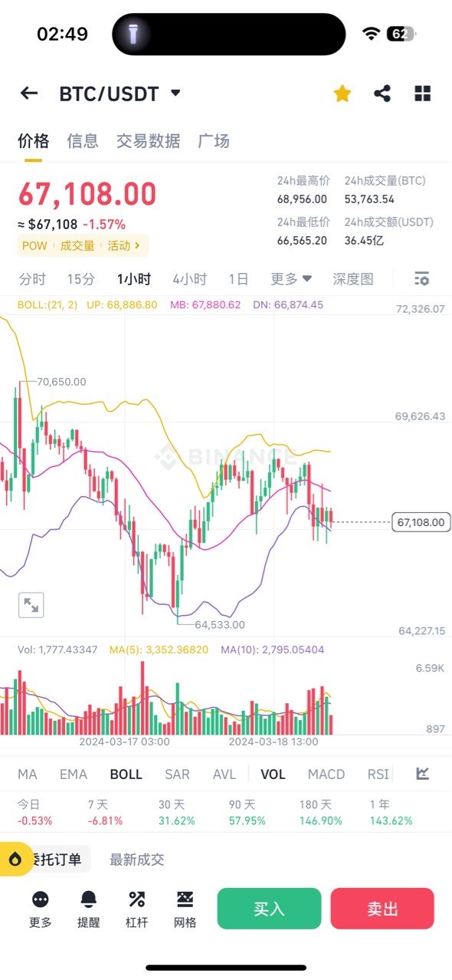Switch to the 交易数据 tab
Viewport: 452px width, 980px height.
pyautogui.click(x=150, y=141)
